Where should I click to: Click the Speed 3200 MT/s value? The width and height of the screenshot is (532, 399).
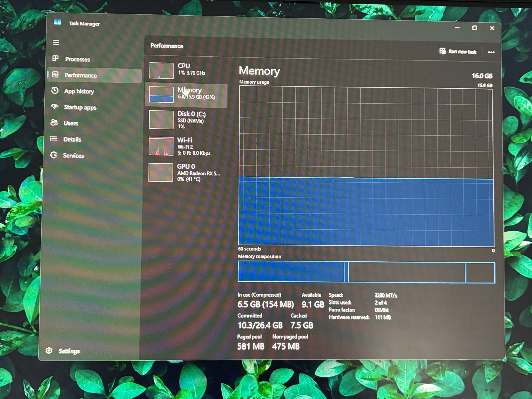click(x=386, y=295)
